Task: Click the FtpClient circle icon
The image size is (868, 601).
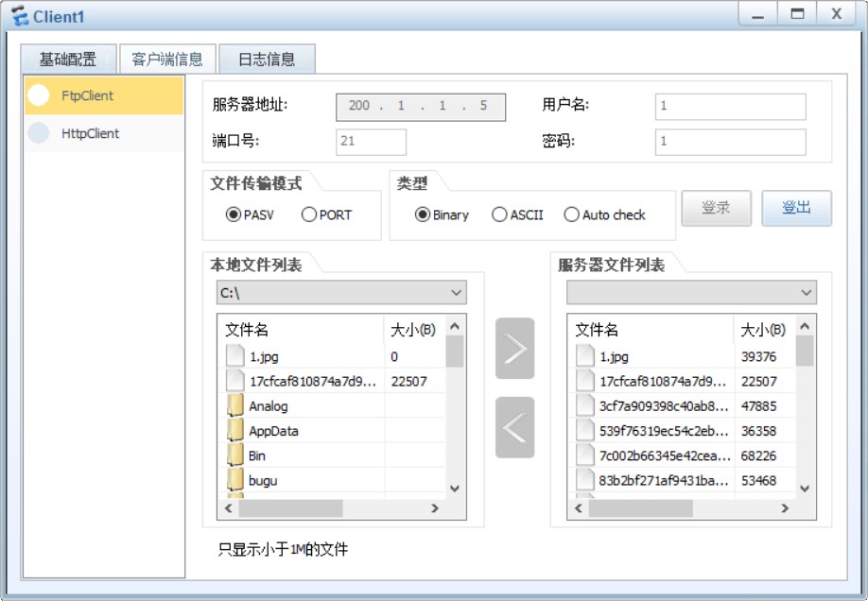Action: coord(38,95)
